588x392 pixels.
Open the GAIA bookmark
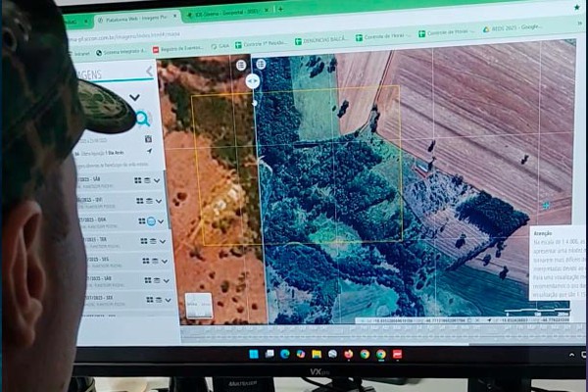[220, 46]
